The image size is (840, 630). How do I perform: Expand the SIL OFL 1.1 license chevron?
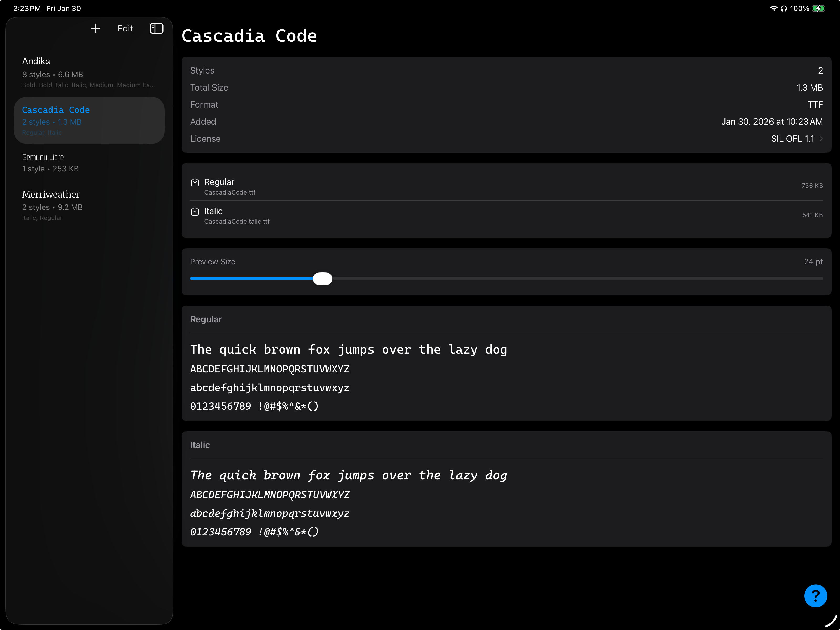(x=821, y=139)
